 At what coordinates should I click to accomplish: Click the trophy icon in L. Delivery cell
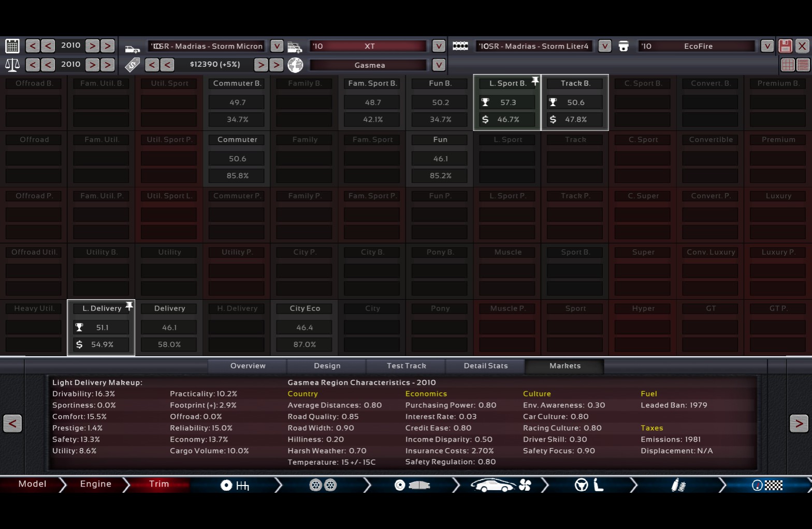tap(79, 328)
